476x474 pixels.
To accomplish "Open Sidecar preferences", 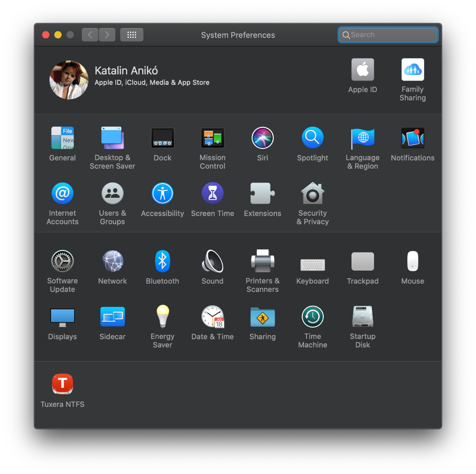I will pos(112,317).
